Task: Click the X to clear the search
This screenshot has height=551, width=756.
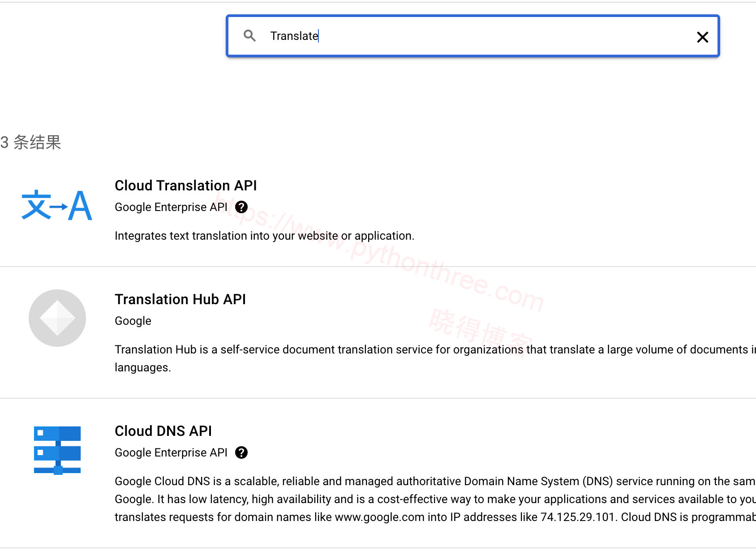Action: click(x=702, y=37)
